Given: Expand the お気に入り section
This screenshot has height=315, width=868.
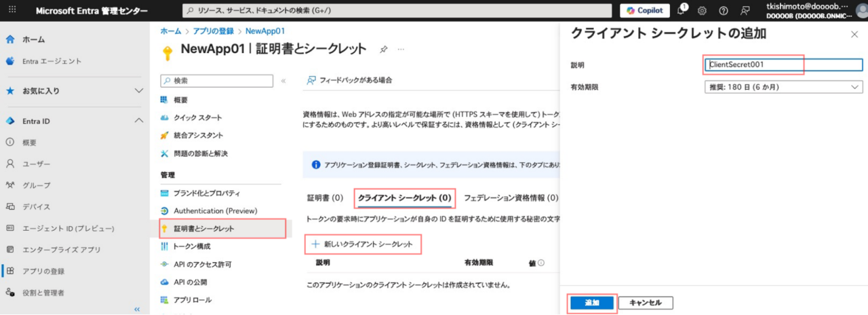Looking at the screenshot, I should (139, 90).
